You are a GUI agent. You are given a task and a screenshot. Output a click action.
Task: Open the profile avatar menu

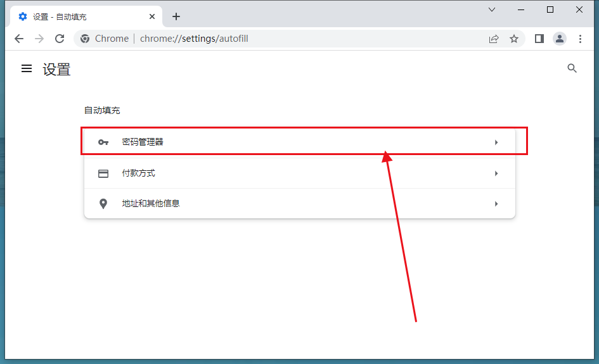(x=559, y=39)
